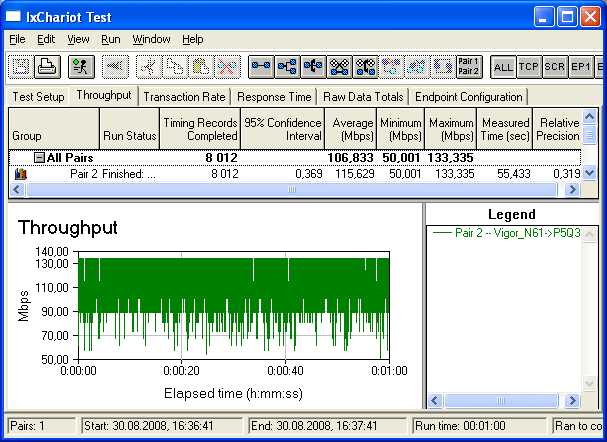Click the Save disk toolbar icon
The image size is (607, 442).
[21, 67]
